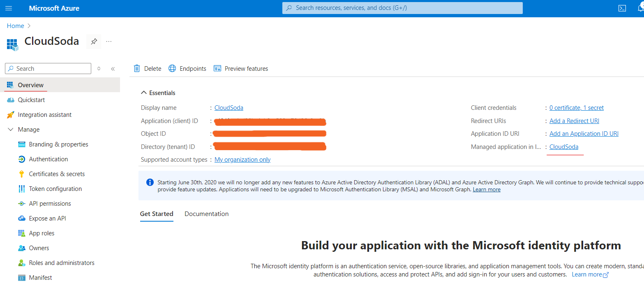Click the Object ID label

[x=153, y=134]
